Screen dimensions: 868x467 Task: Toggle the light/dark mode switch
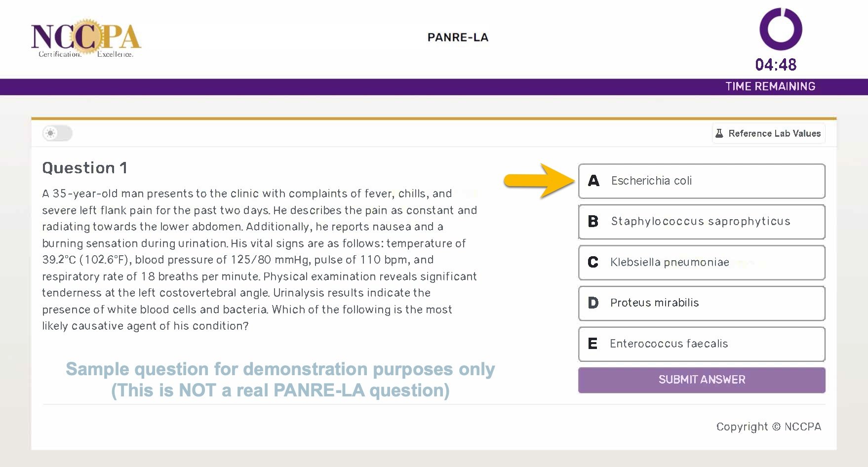click(x=57, y=133)
